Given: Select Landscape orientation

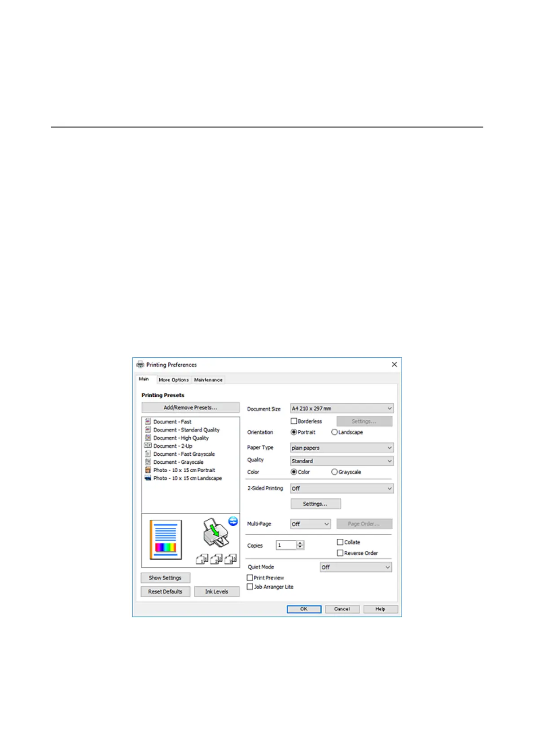Looking at the screenshot, I should click(334, 432).
